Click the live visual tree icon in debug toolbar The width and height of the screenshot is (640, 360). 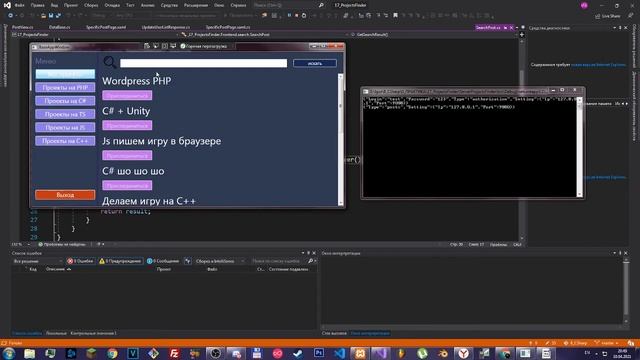147,46
